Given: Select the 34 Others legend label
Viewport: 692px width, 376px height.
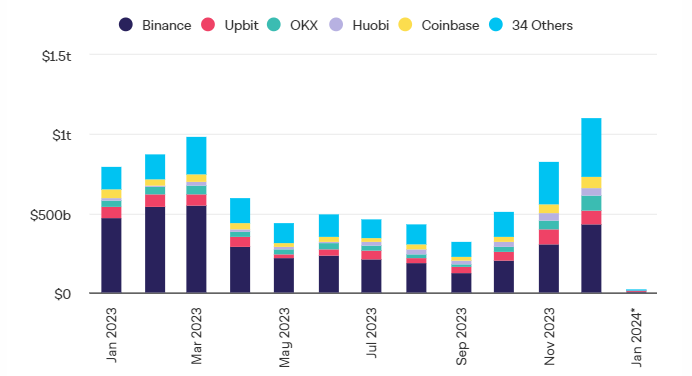Looking at the screenshot, I should click(x=542, y=26).
